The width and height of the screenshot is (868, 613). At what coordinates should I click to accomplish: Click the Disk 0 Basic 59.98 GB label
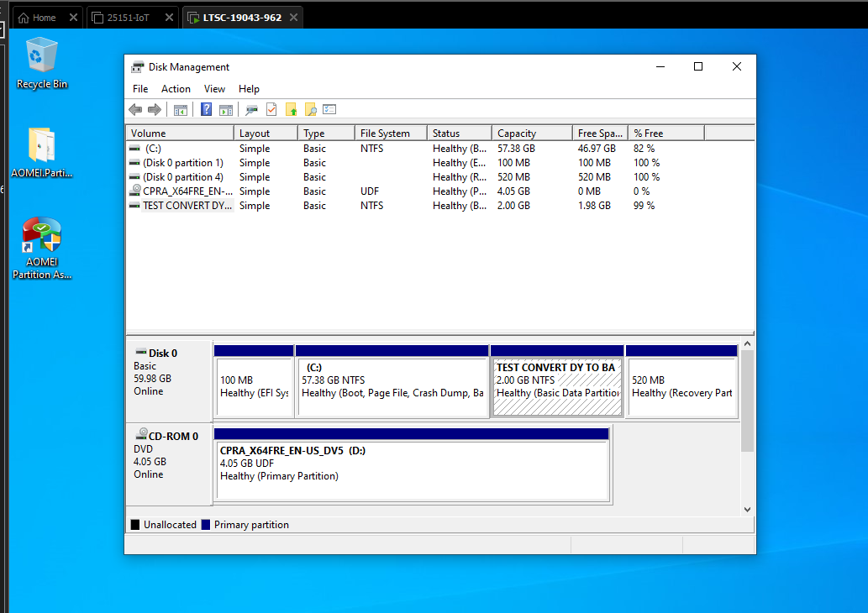coord(170,380)
